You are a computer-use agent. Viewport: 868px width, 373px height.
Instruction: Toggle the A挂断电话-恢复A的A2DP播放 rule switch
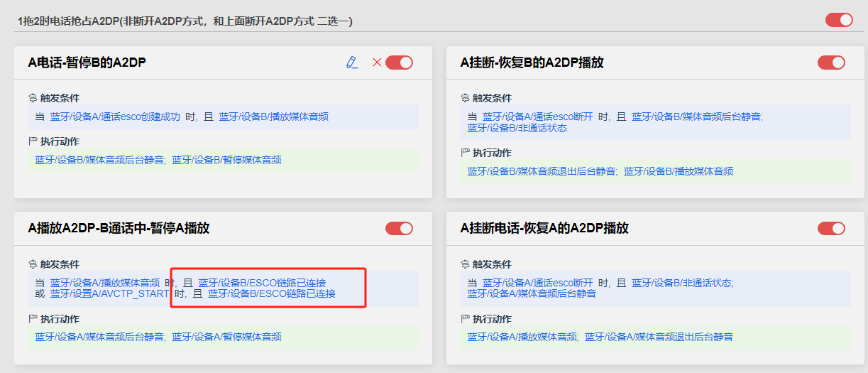[x=831, y=228]
